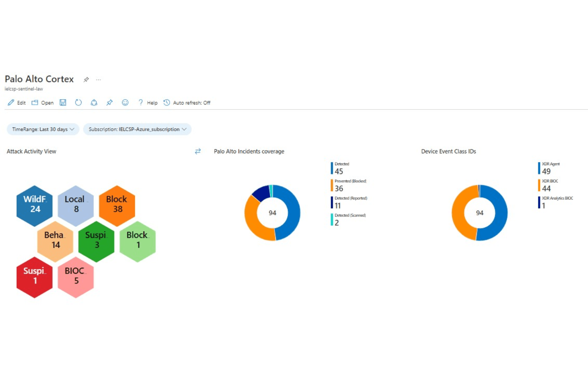The width and height of the screenshot is (588, 392).
Task: Select the light green Block 1 hexagon
Action: (138, 241)
